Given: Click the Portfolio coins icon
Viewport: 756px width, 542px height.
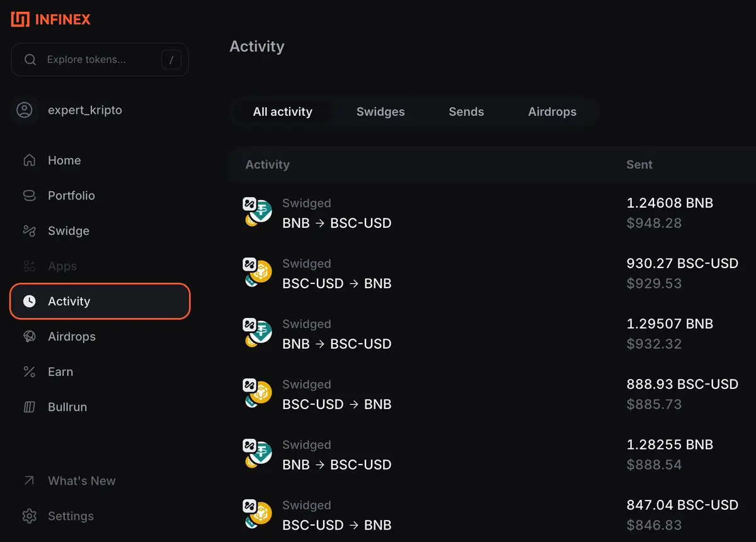Looking at the screenshot, I should [29, 196].
